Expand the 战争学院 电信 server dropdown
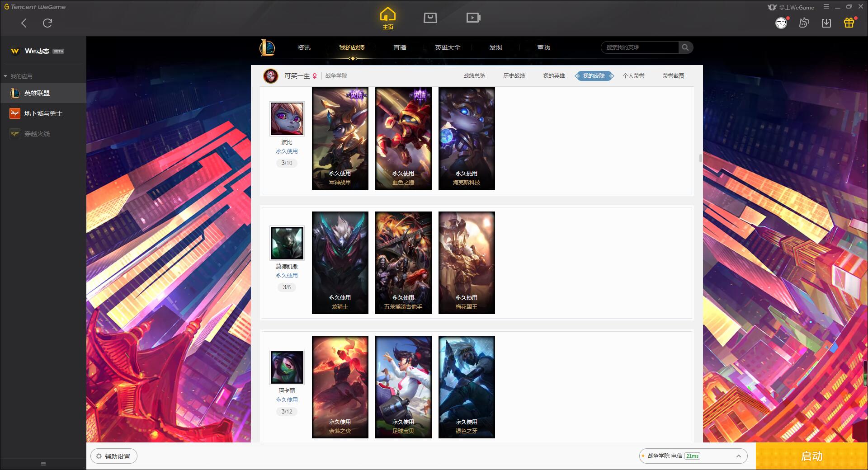The image size is (868, 470). pyautogui.click(x=693, y=456)
